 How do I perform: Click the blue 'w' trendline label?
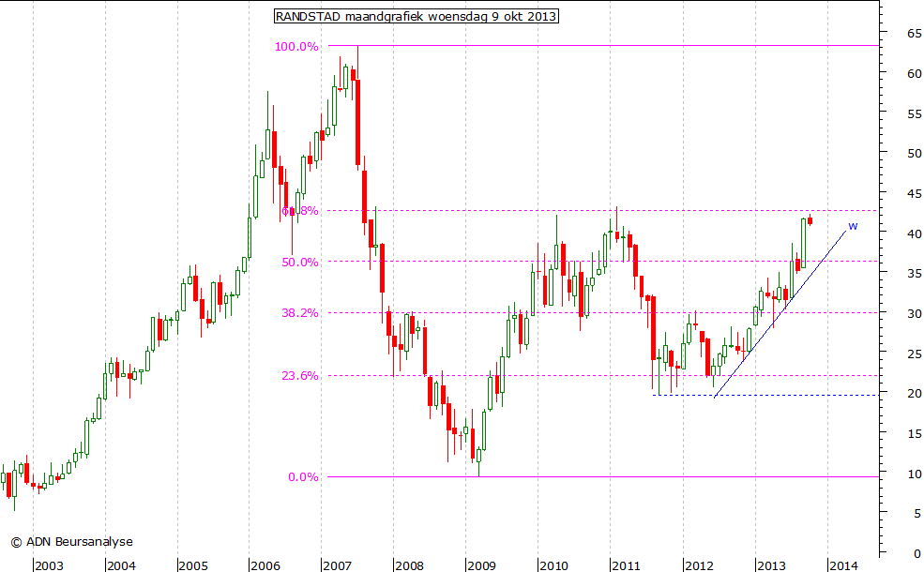tap(853, 226)
